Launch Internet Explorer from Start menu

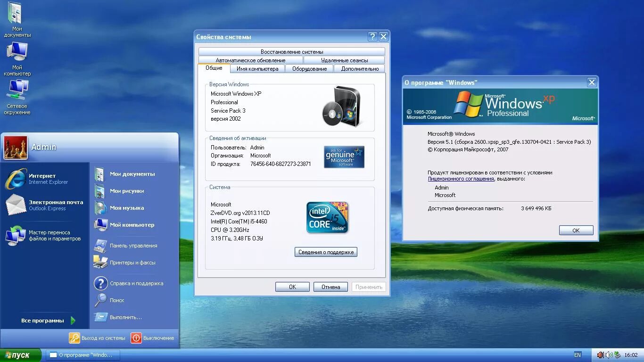pos(45,179)
